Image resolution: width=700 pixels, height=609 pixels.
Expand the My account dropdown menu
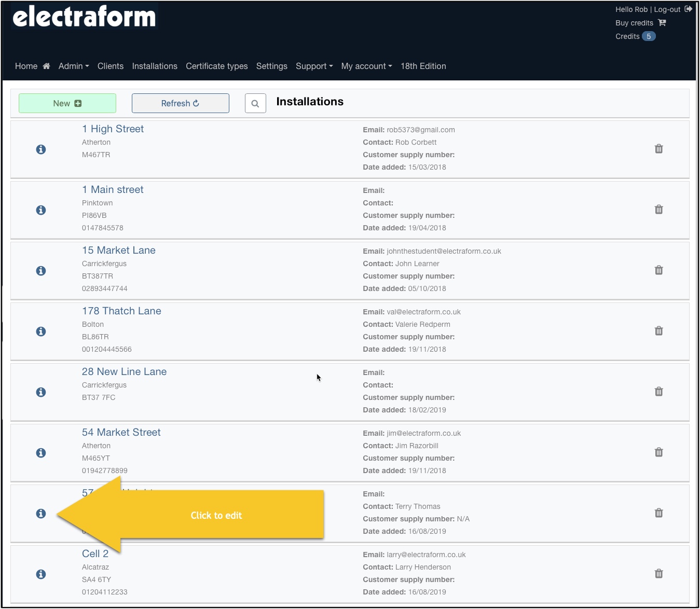coord(367,66)
